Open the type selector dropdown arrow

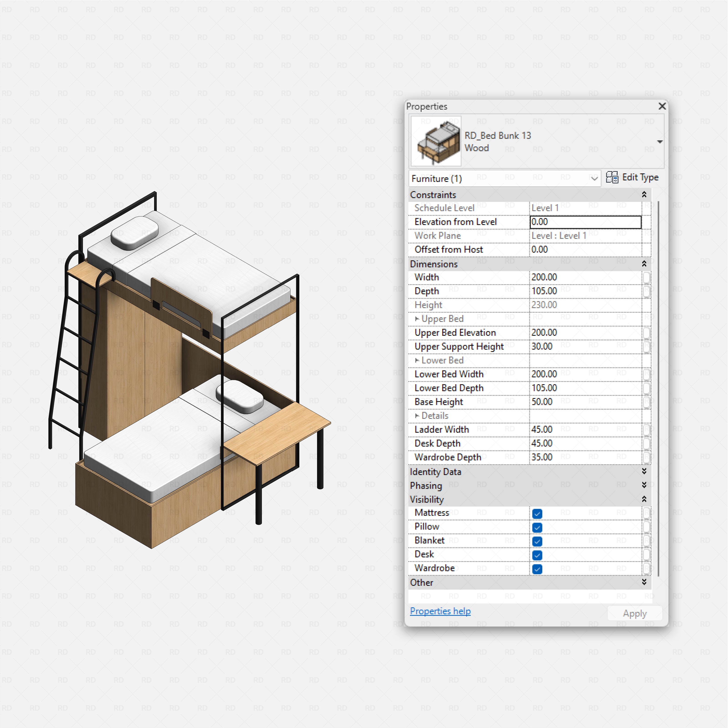click(660, 142)
